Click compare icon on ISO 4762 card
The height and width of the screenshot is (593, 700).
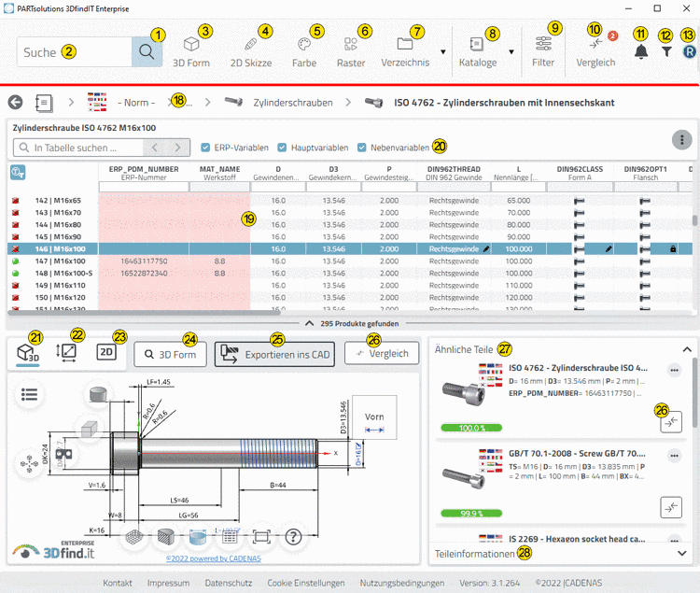coord(671,422)
